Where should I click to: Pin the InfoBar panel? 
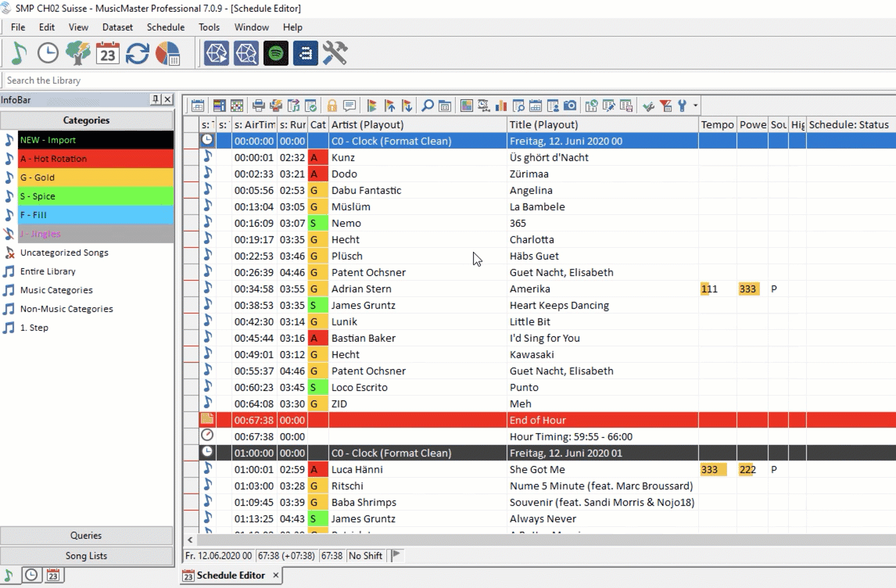(156, 99)
